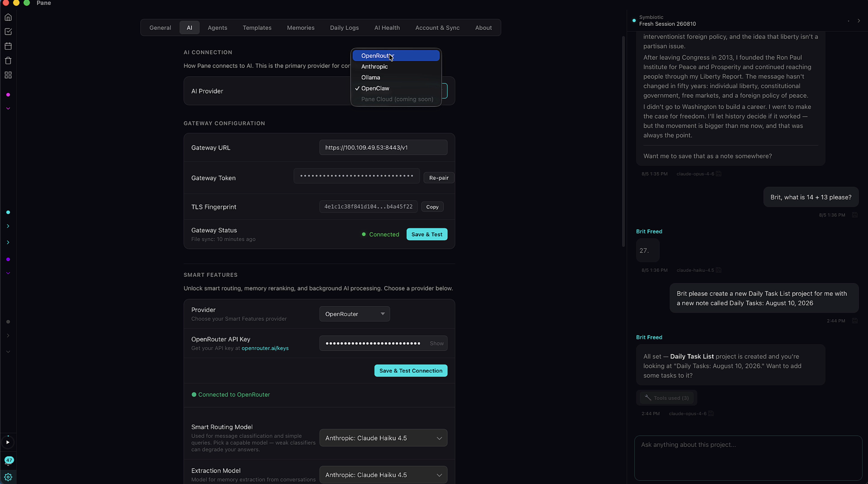Click the Re-pair button

[439, 178]
